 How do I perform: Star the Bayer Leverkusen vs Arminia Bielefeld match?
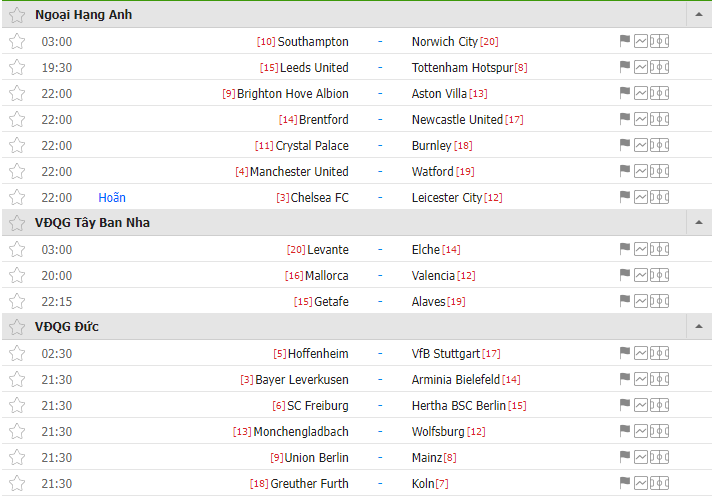pos(17,379)
